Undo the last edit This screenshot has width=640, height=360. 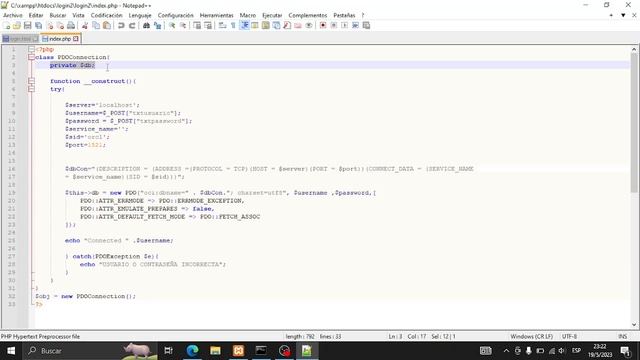[x=121, y=26]
